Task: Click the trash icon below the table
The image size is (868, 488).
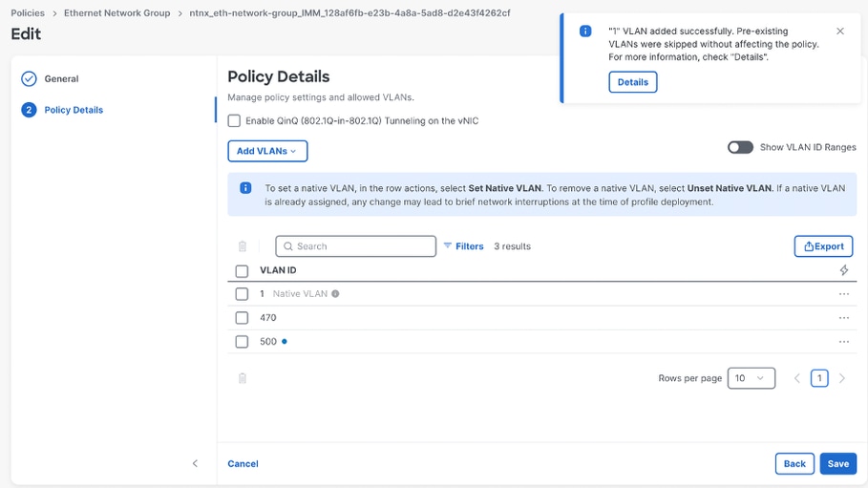Action: (242, 378)
